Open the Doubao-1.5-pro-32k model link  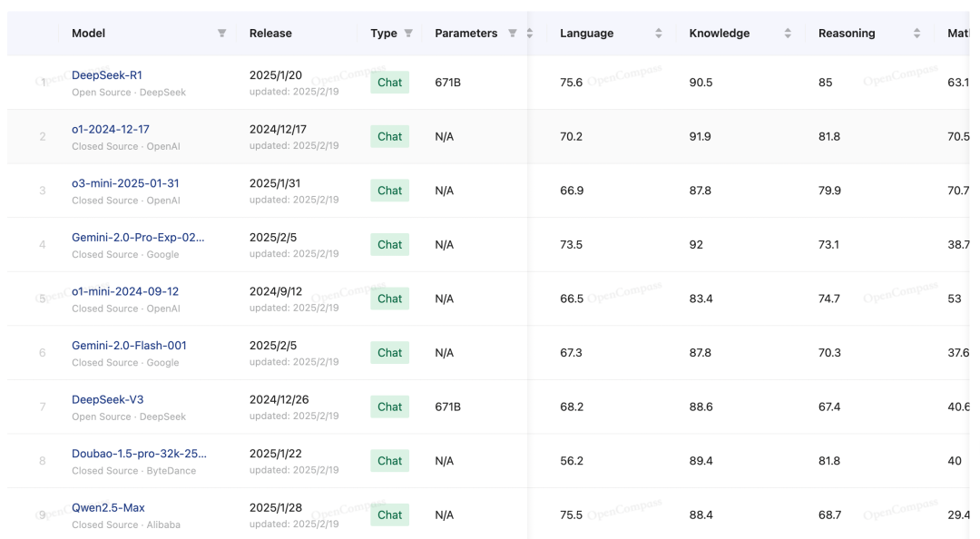click(x=139, y=454)
